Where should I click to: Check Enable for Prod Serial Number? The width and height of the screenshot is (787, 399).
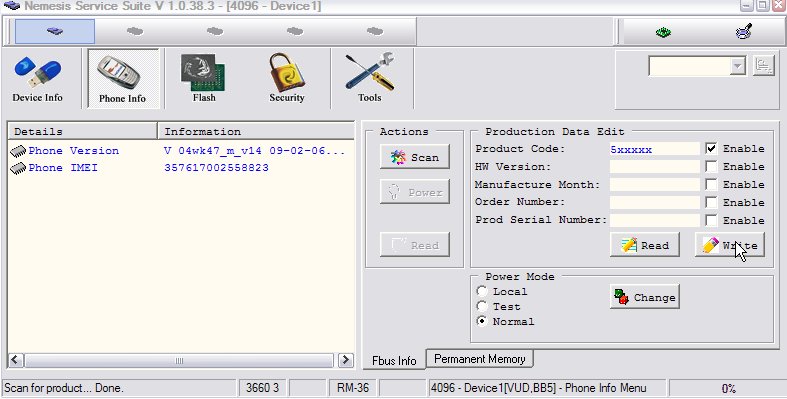711,220
